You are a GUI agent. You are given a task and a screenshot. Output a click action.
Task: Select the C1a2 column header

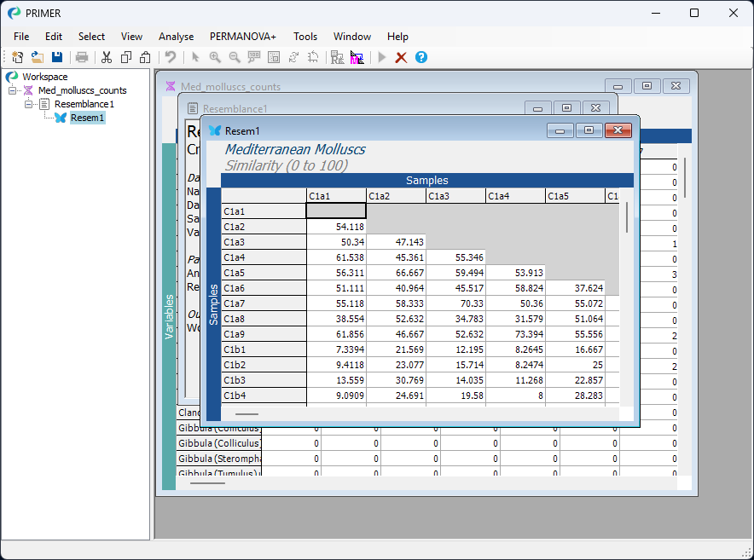pyautogui.click(x=396, y=196)
